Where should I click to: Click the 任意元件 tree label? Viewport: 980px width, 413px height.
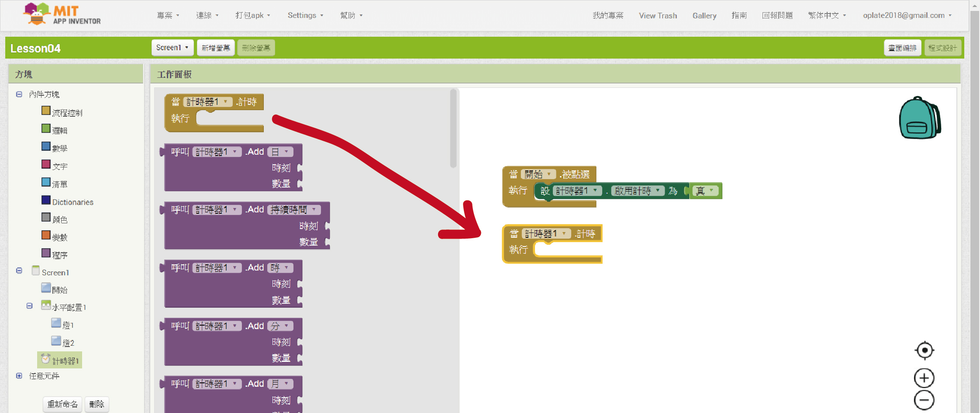coord(44,376)
